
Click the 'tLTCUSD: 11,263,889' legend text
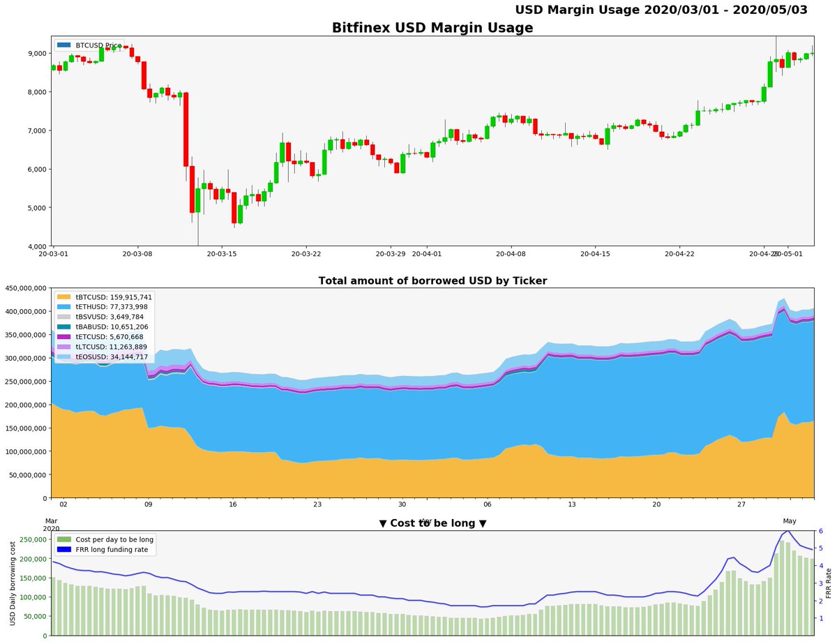(111, 346)
